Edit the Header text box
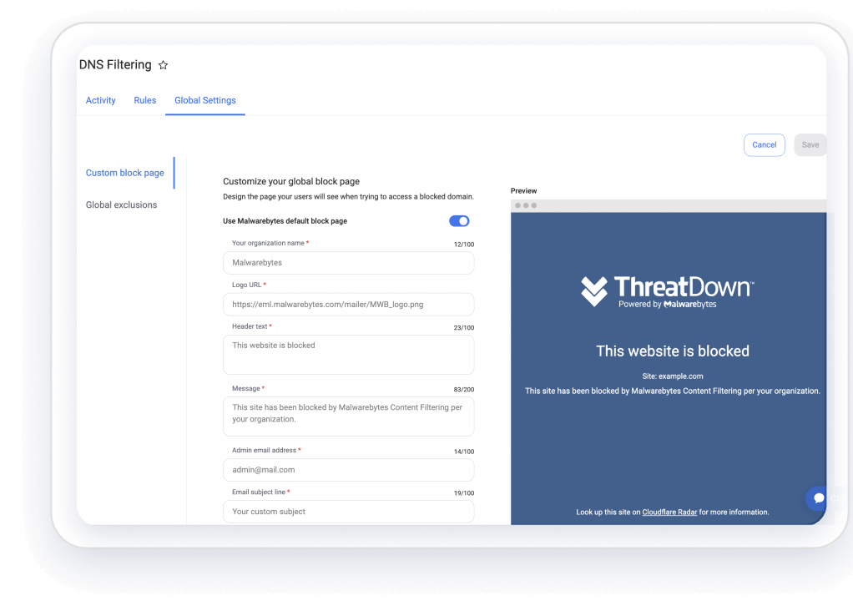 (349, 355)
